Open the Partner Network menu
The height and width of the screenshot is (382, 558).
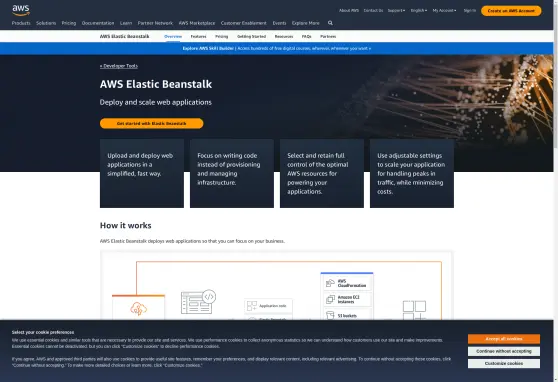click(155, 23)
